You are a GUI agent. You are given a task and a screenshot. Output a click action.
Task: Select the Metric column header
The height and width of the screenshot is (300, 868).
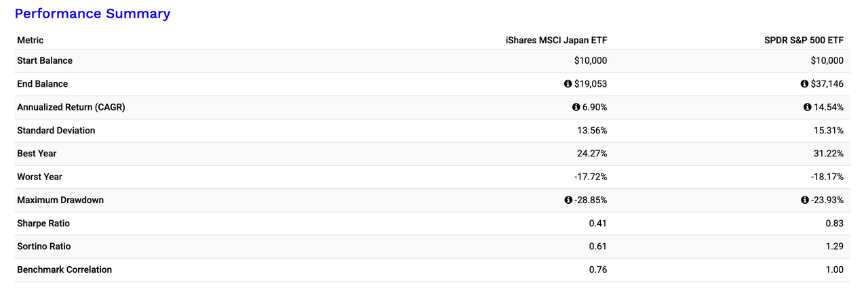[30, 41]
